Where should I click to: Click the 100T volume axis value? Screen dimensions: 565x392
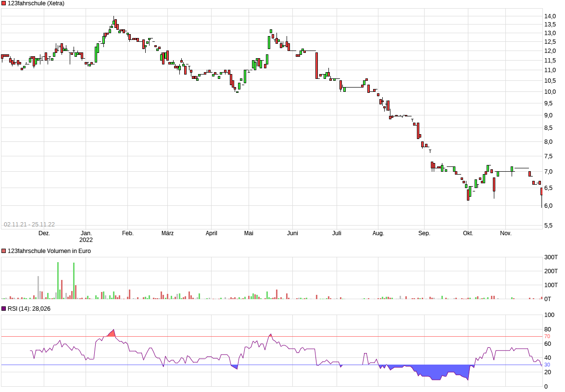click(x=551, y=285)
